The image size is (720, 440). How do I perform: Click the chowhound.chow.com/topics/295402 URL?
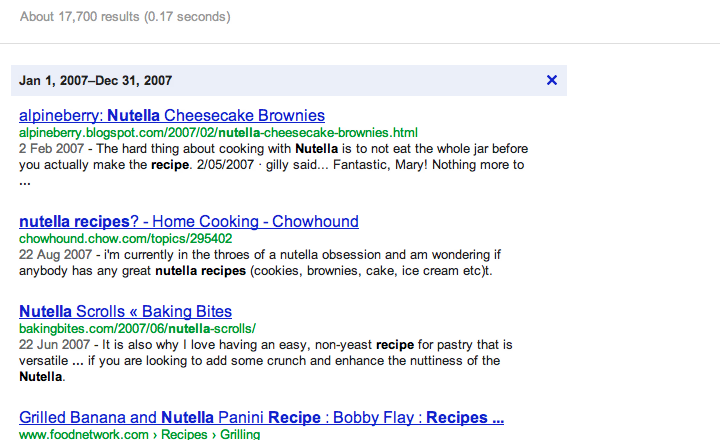(x=126, y=238)
